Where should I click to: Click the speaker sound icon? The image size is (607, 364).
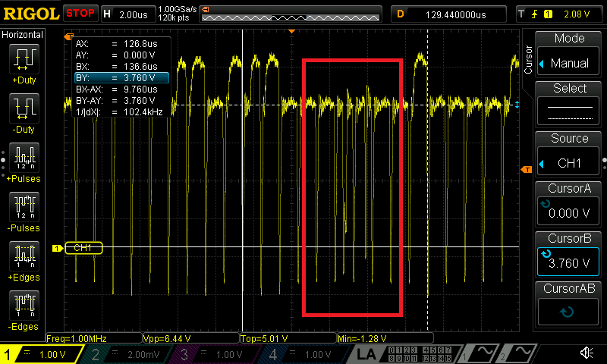(x=587, y=353)
